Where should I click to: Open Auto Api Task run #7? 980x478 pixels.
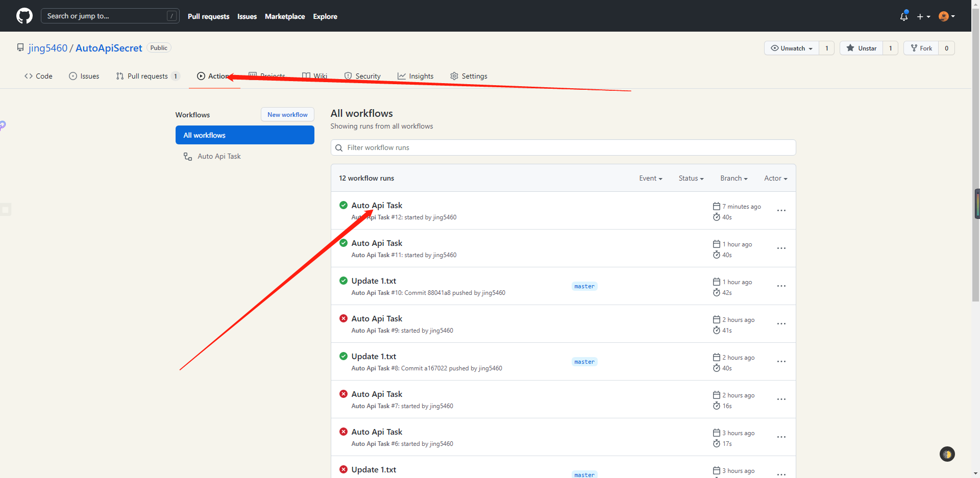pyautogui.click(x=377, y=394)
